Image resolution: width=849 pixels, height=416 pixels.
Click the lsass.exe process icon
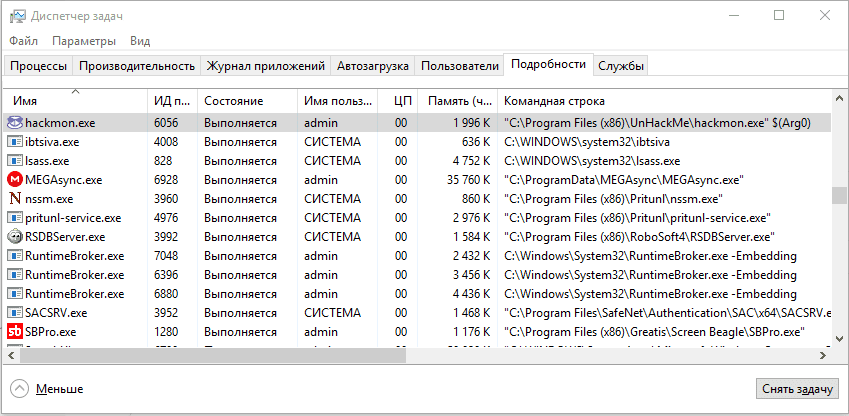click(x=15, y=161)
